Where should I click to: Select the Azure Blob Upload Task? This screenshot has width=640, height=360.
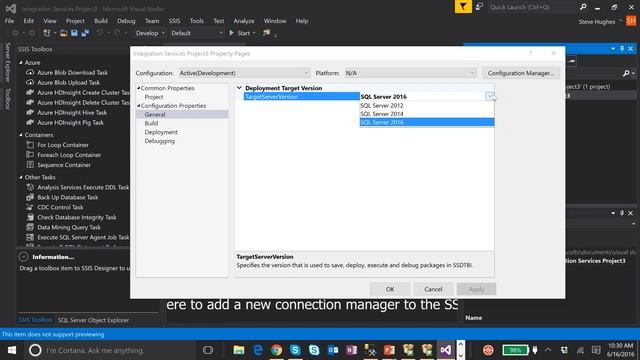[x=68, y=82]
